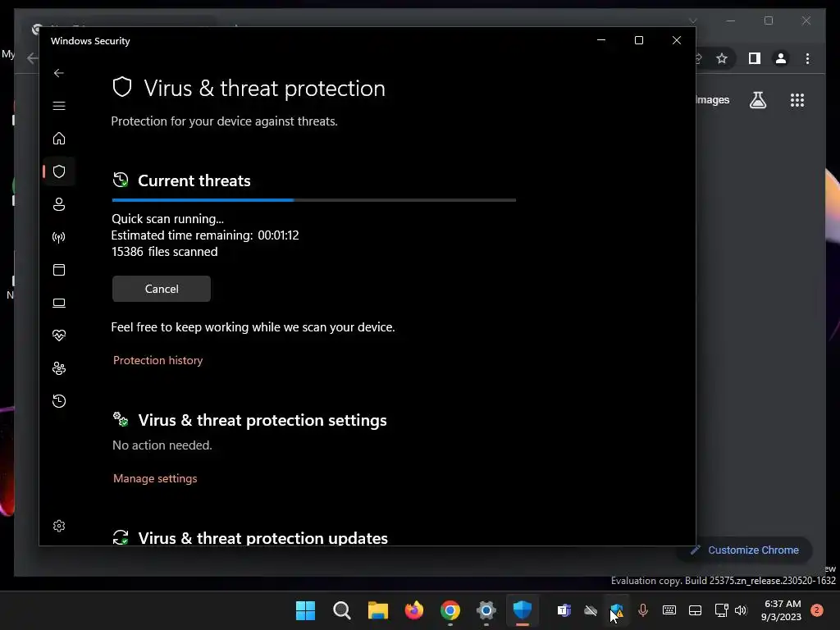Viewport: 840px width, 630px height.
Task: Click the network tray icon
Action: coord(722,610)
